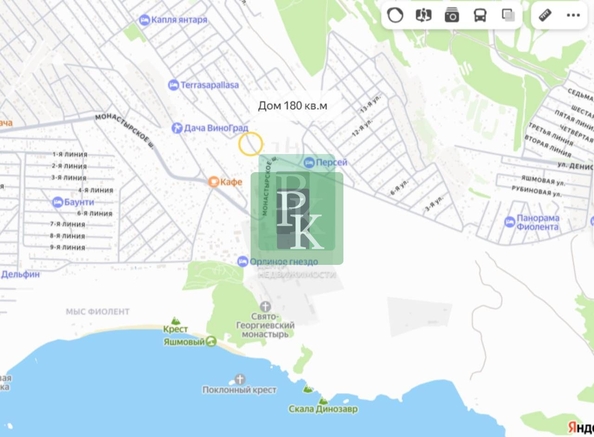Select Поклонный крест landmark icon
This screenshot has width=594, height=437.
pos(239,379)
